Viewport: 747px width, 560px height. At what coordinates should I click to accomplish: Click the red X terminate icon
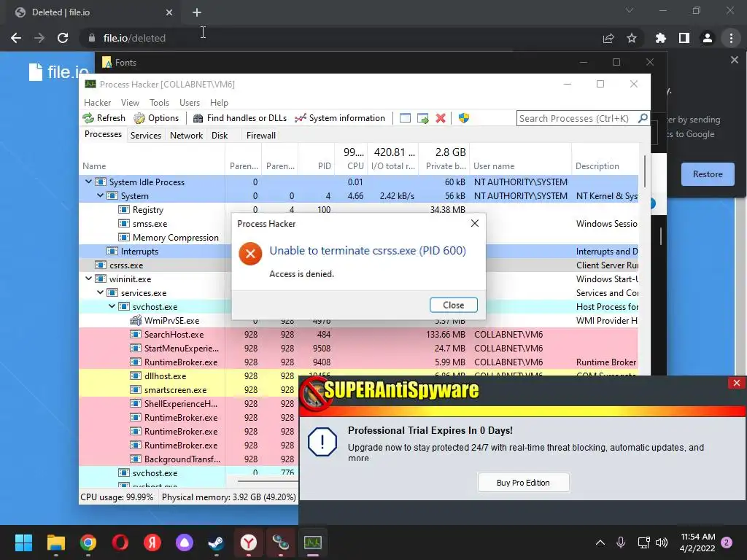coord(441,118)
